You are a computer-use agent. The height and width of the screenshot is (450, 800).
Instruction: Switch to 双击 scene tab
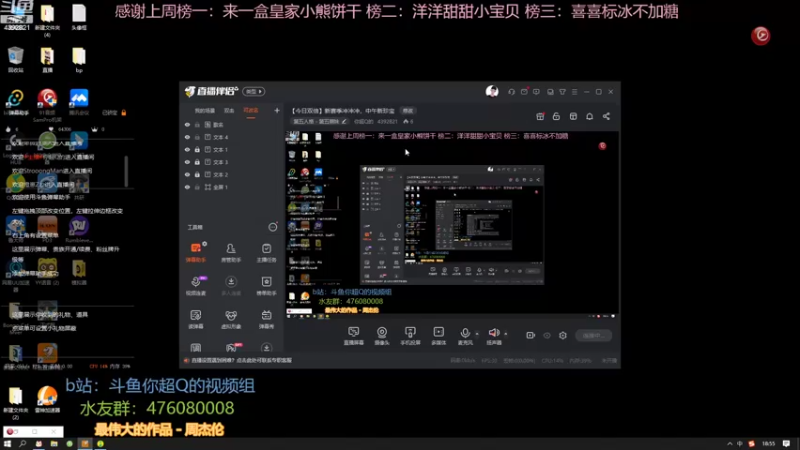pyautogui.click(x=229, y=111)
